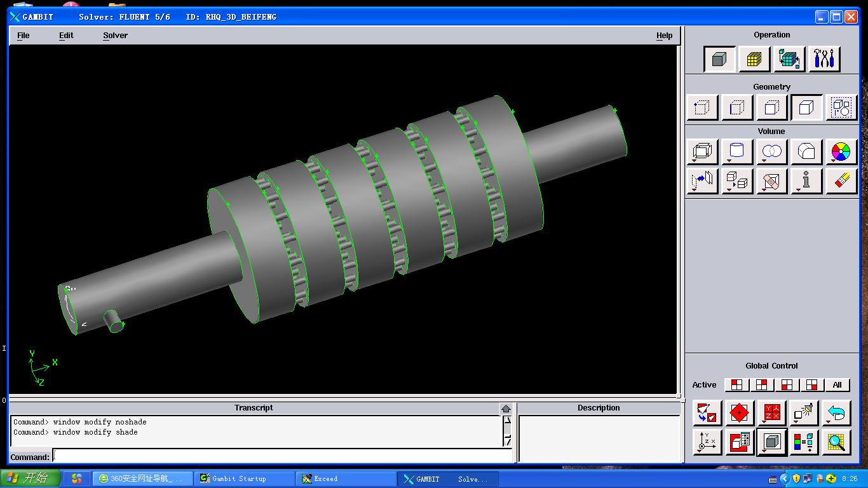Image resolution: width=868 pixels, height=488 pixels.
Task: Open the render model shaded cube dropdown
Action: point(772,442)
